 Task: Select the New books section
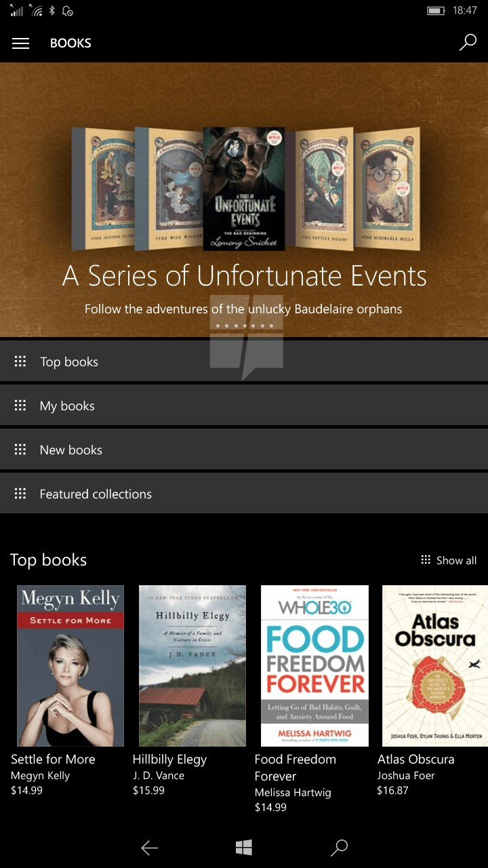pyautogui.click(x=244, y=450)
